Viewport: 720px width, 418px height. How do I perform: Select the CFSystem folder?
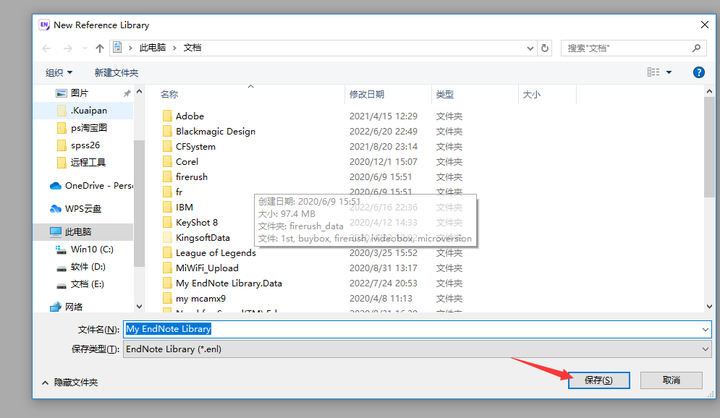click(x=195, y=147)
